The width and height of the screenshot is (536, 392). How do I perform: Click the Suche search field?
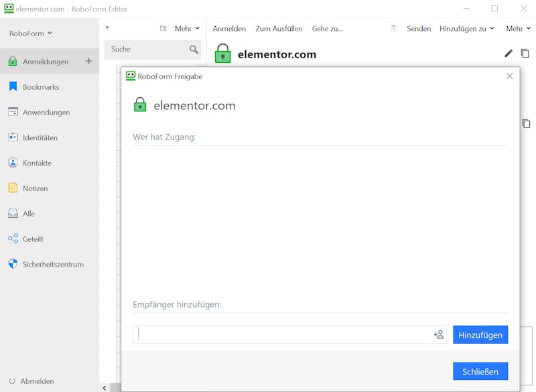153,50
